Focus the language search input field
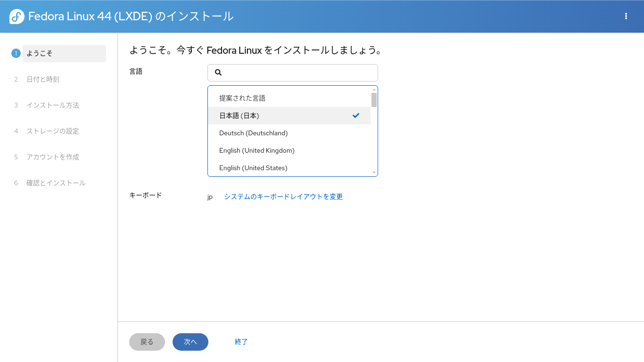Screen dimensions: 644x362 click(293, 73)
